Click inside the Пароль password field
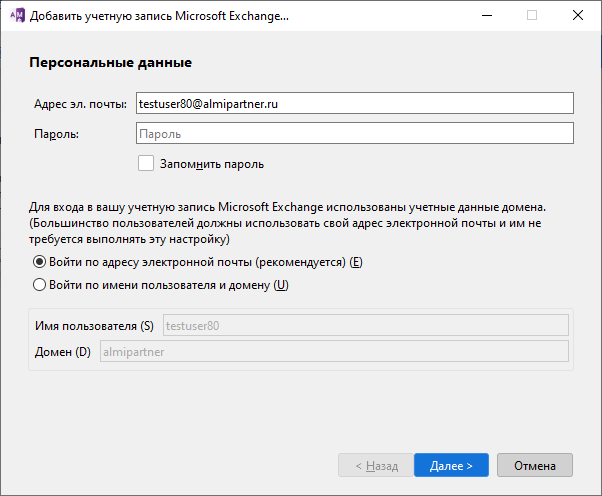Image resolution: width=602 pixels, height=496 pixels. [355, 133]
